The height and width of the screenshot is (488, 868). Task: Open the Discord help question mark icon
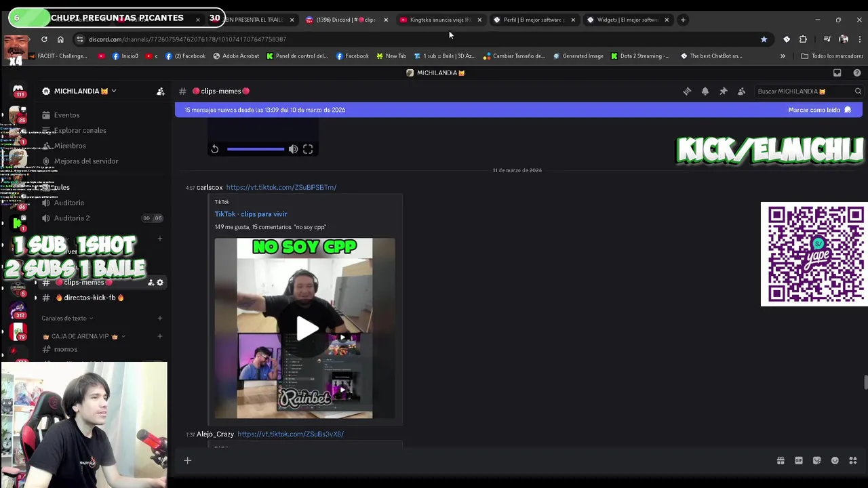pyautogui.click(x=857, y=73)
